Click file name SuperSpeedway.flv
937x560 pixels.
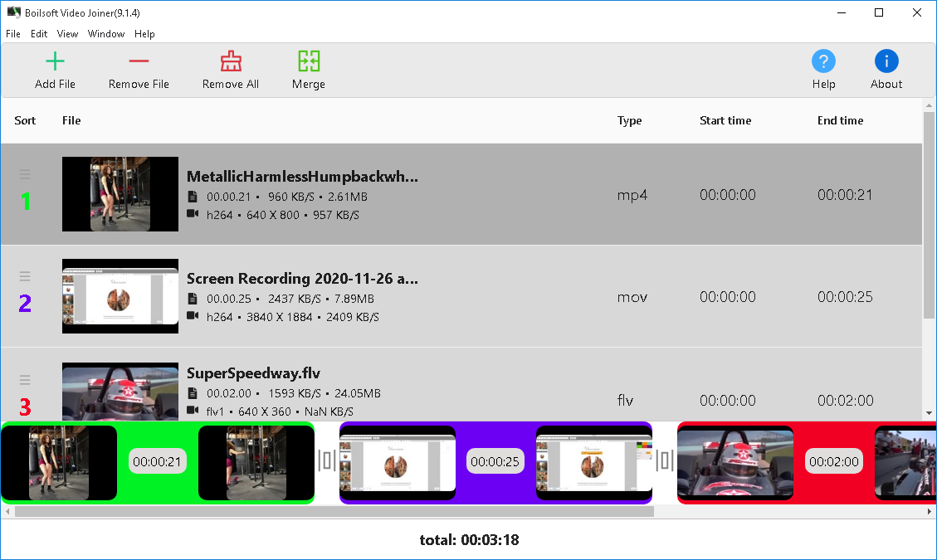253,373
